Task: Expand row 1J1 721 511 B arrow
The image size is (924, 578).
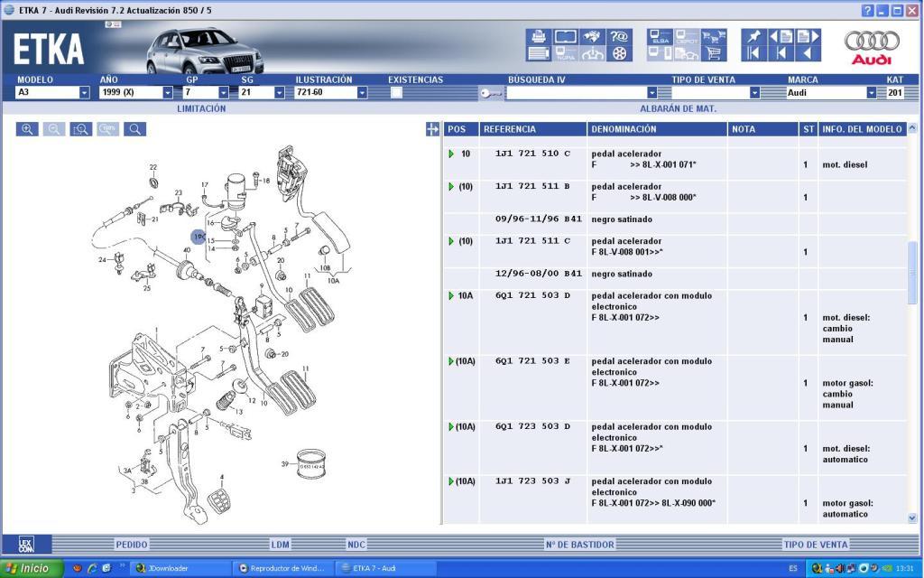Action: tap(451, 187)
